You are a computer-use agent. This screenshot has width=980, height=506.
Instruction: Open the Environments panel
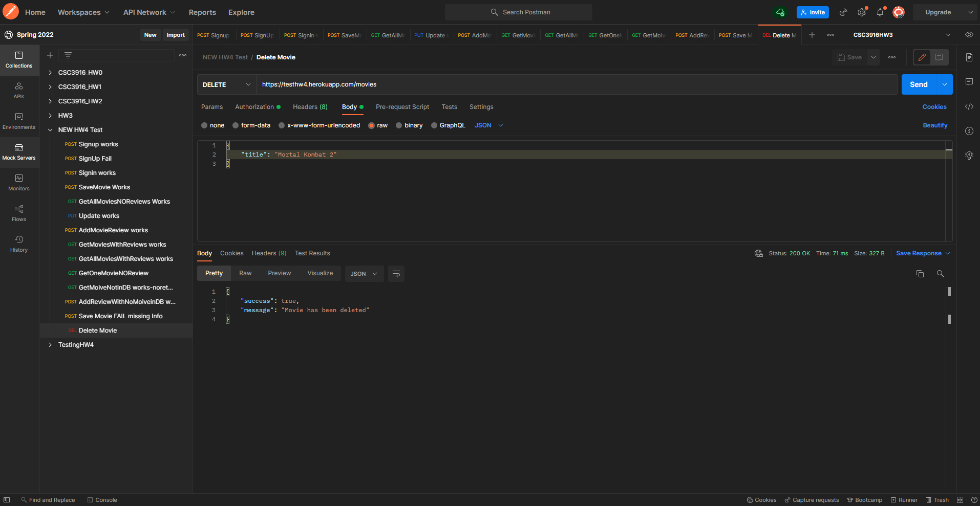click(19, 121)
